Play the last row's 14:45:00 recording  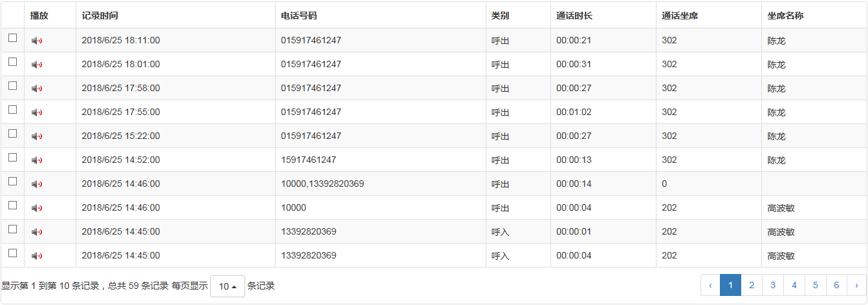[37, 256]
